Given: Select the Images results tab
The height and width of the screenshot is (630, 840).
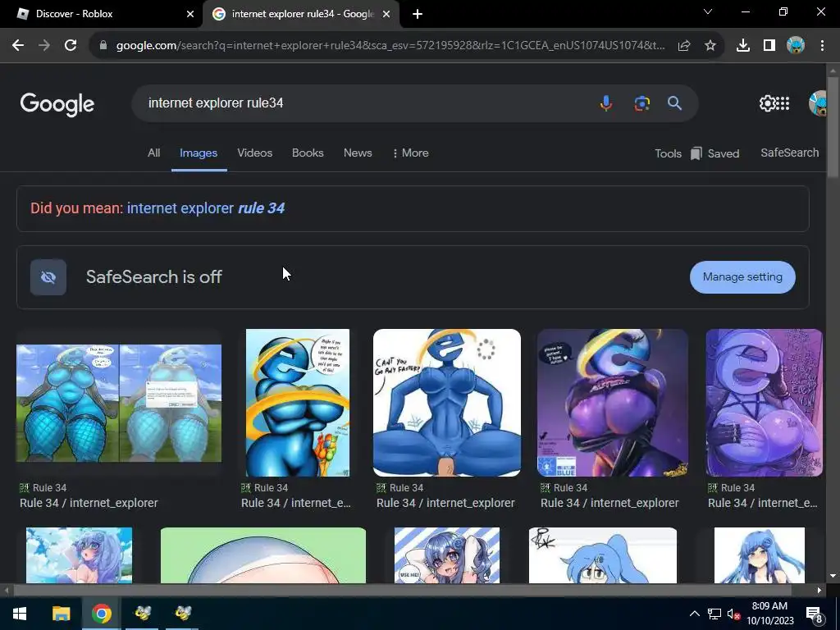Looking at the screenshot, I should point(199,153).
